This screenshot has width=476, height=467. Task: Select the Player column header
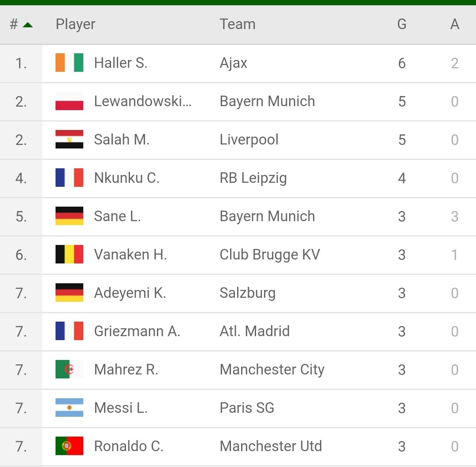coord(75,24)
